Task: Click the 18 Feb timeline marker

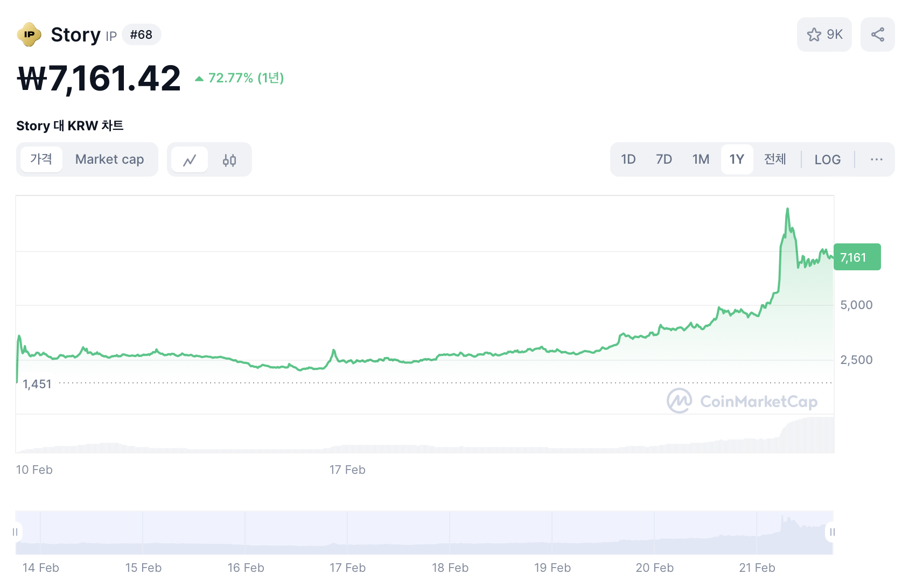Action: (450, 568)
